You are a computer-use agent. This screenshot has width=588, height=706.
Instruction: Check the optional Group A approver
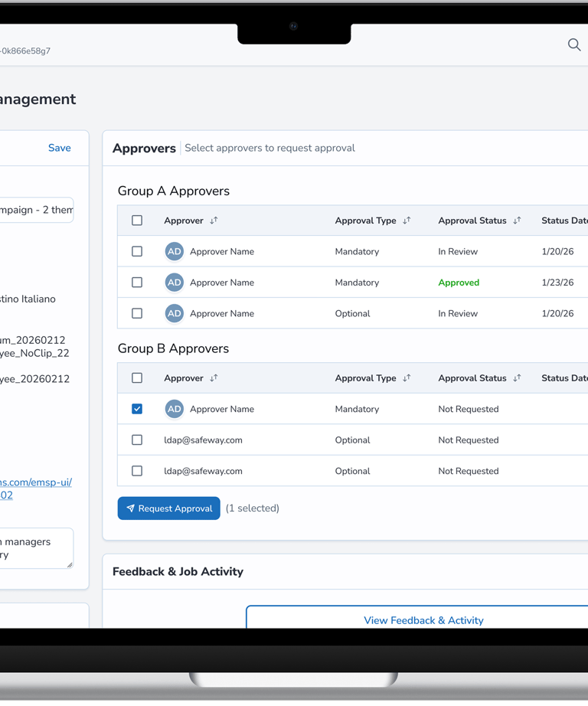(x=137, y=313)
